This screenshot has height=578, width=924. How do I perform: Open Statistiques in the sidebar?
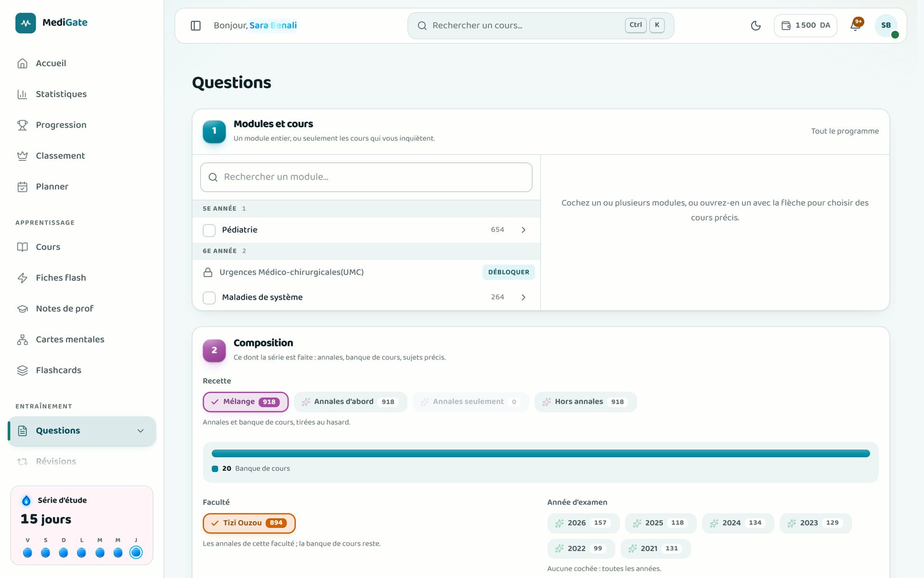82,94
